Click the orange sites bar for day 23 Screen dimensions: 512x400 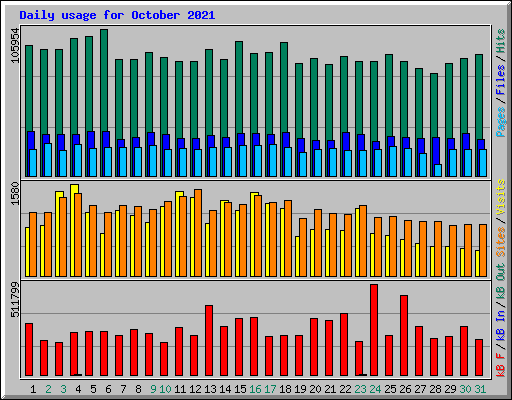363,241
